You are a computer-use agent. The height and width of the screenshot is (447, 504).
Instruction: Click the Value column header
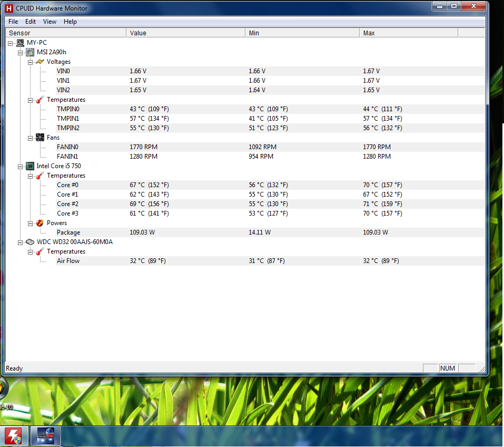pyautogui.click(x=186, y=33)
